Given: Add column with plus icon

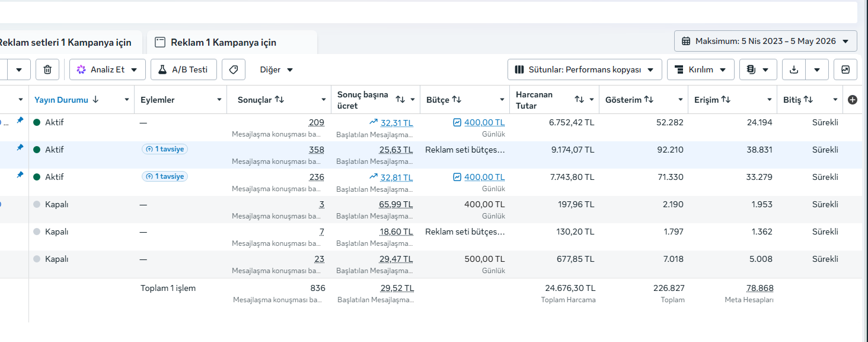Looking at the screenshot, I should click(853, 100).
